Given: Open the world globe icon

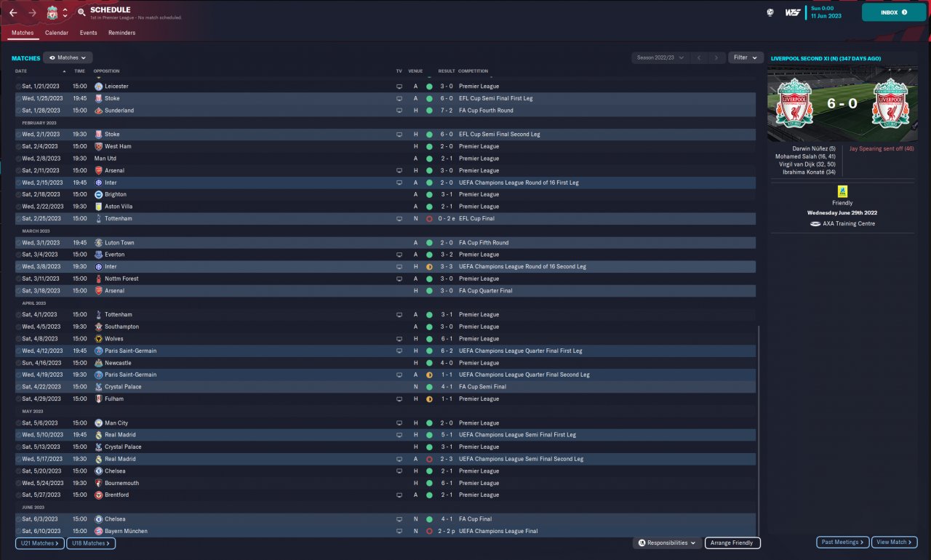Looking at the screenshot, I should [x=770, y=13].
